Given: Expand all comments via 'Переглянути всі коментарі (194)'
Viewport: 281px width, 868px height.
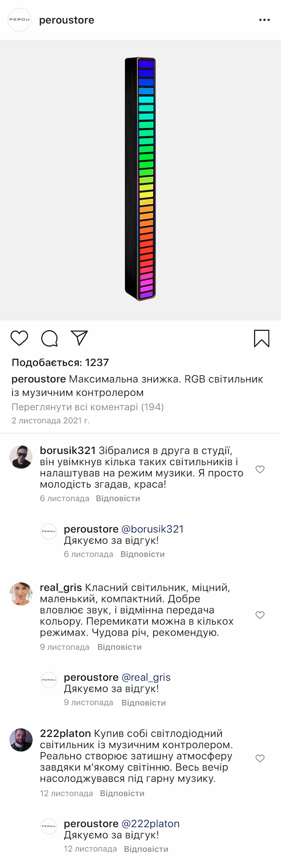Looking at the screenshot, I should (x=87, y=407).
